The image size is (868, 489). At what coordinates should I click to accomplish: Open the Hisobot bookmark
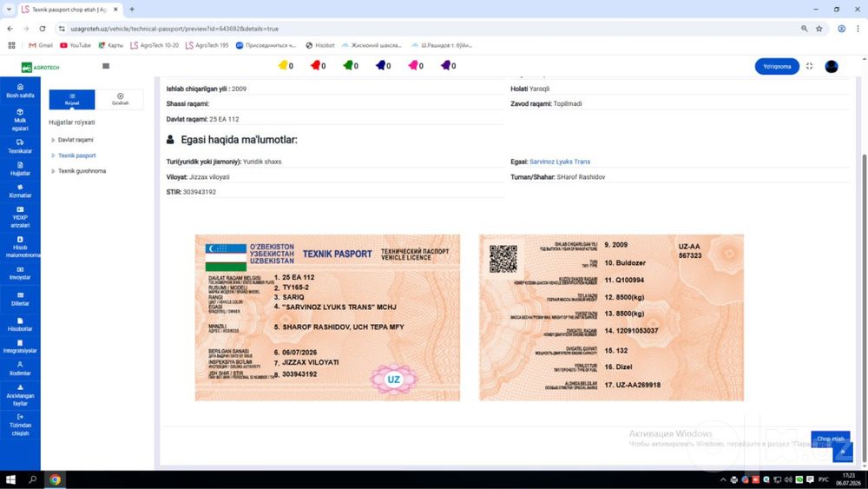pyautogui.click(x=320, y=45)
